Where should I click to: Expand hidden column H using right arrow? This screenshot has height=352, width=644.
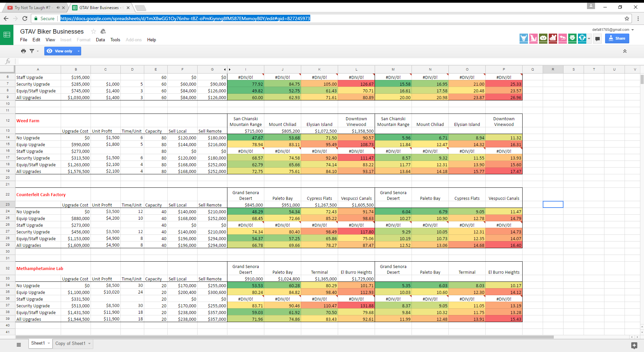pyautogui.click(x=230, y=70)
